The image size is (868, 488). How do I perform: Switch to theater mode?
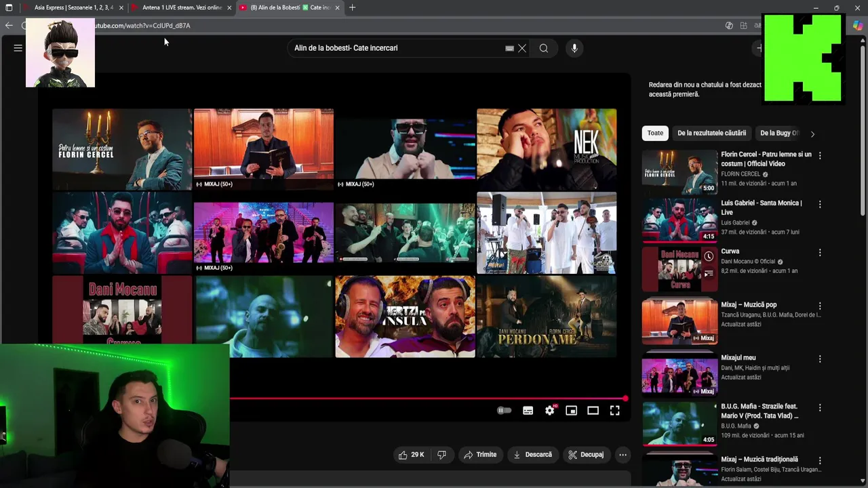(x=593, y=411)
